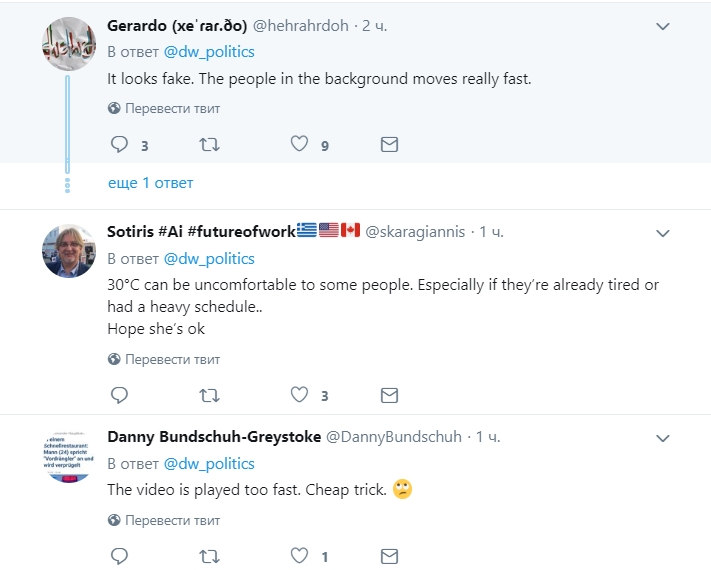The height and width of the screenshot is (570, 711).
Task: Send Gerardo's tweet via direct message
Action: tap(389, 145)
